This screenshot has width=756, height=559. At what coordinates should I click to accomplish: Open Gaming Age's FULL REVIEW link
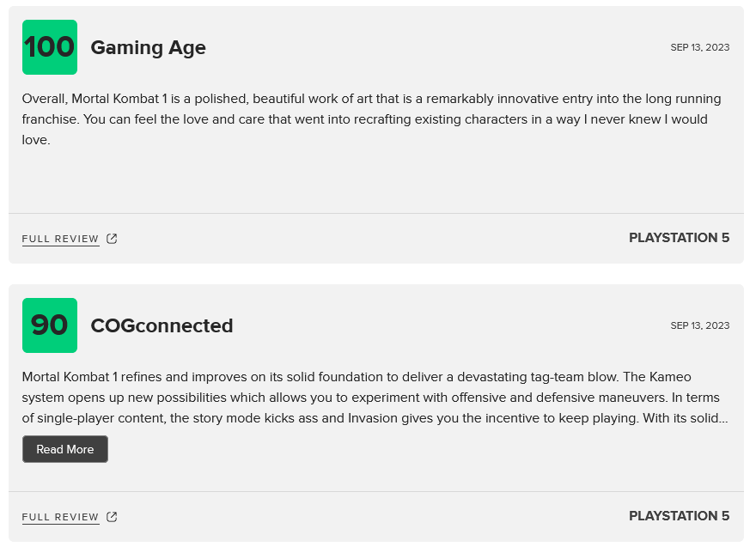click(60, 239)
